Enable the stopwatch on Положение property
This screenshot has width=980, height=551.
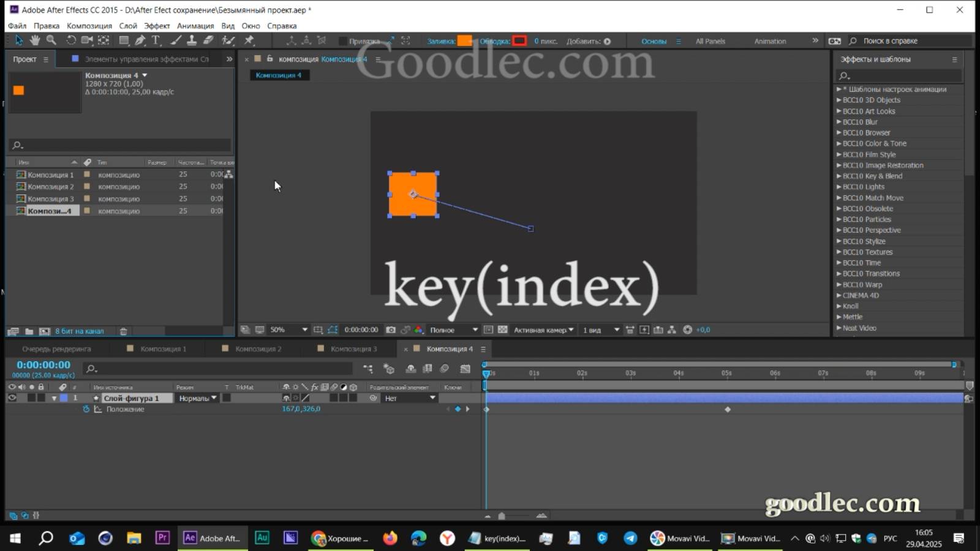point(85,409)
